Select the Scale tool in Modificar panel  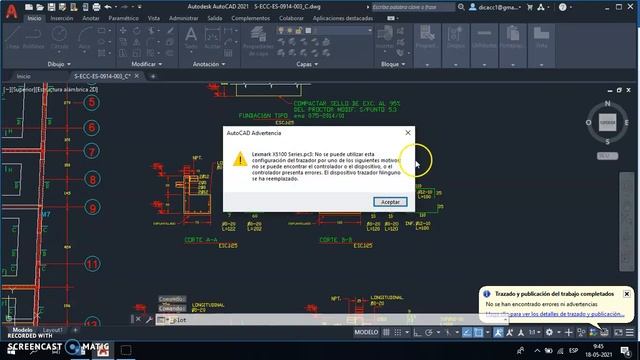[137, 53]
